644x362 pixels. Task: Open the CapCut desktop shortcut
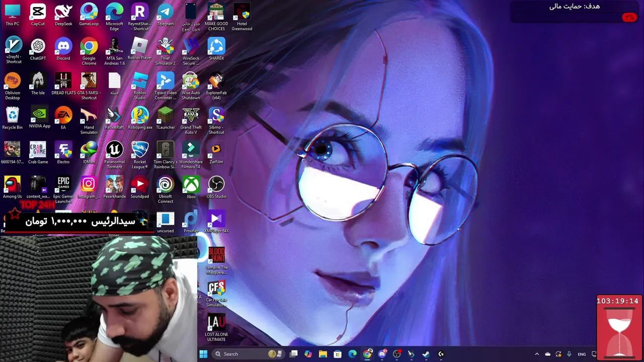coord(38,15)
